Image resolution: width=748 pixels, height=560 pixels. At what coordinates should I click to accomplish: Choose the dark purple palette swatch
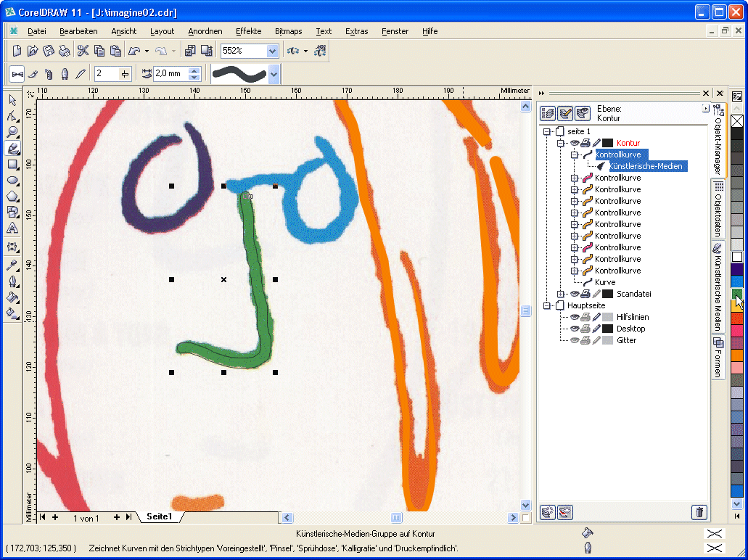[737, 269]
